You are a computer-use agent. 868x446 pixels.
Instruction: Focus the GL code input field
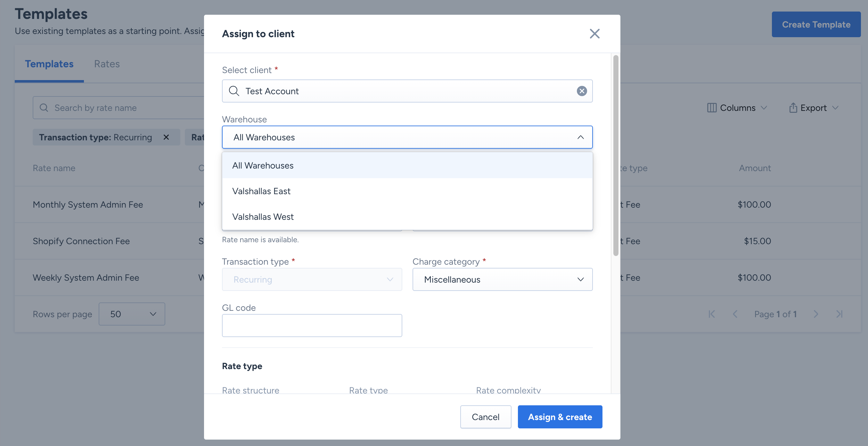coord(312,326)
